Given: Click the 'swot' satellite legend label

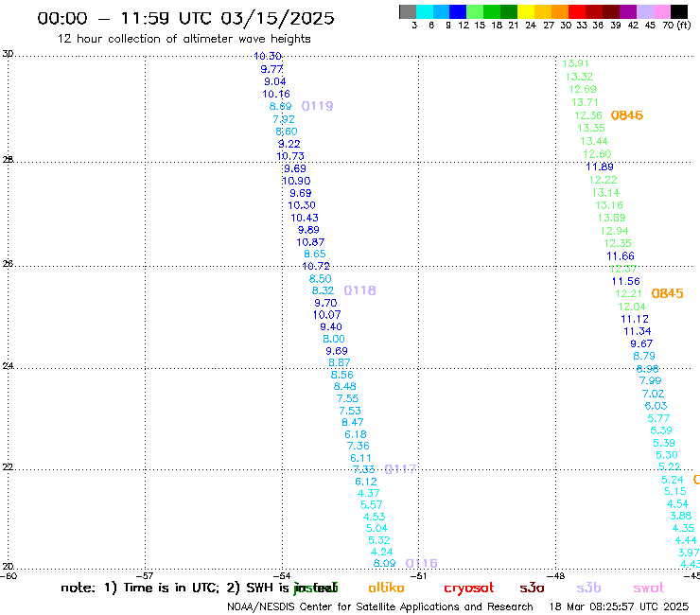Looking at the screenshot, I should tap(649, 588).
